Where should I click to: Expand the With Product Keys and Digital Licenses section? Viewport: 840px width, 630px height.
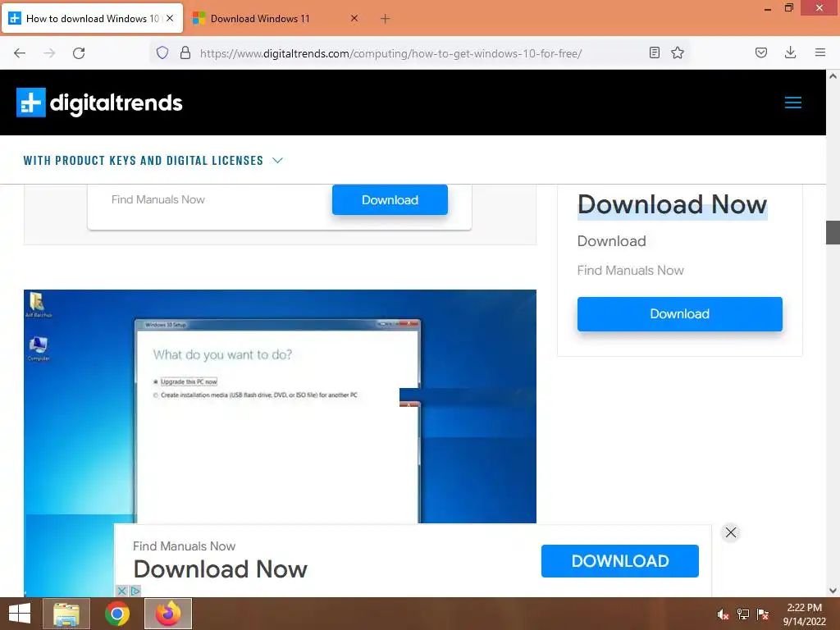click(153, 160)
